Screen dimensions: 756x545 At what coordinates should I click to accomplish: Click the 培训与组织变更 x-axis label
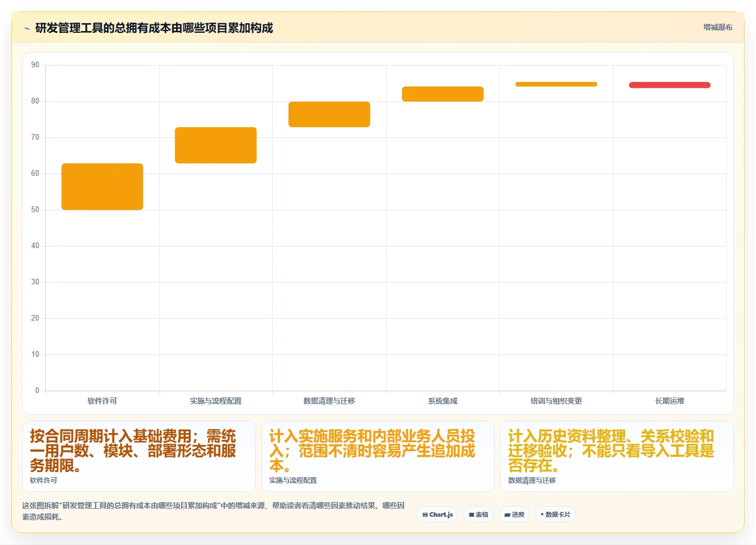point(556,401)
